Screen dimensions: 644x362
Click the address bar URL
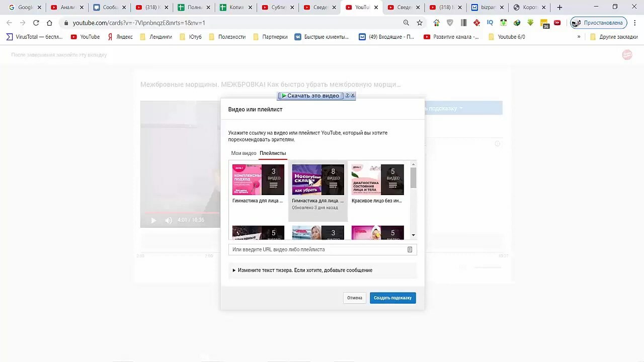point(139,23)
